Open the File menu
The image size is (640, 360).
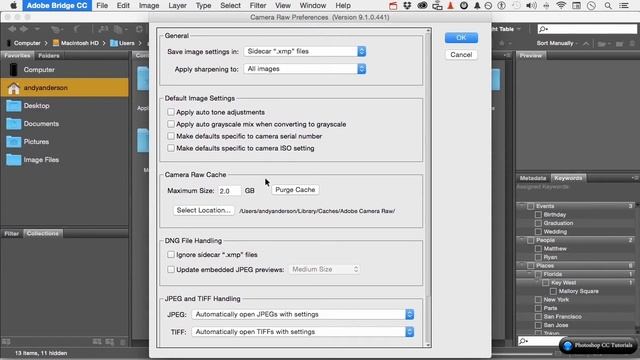pyautogui.click(x=102, y=6)
